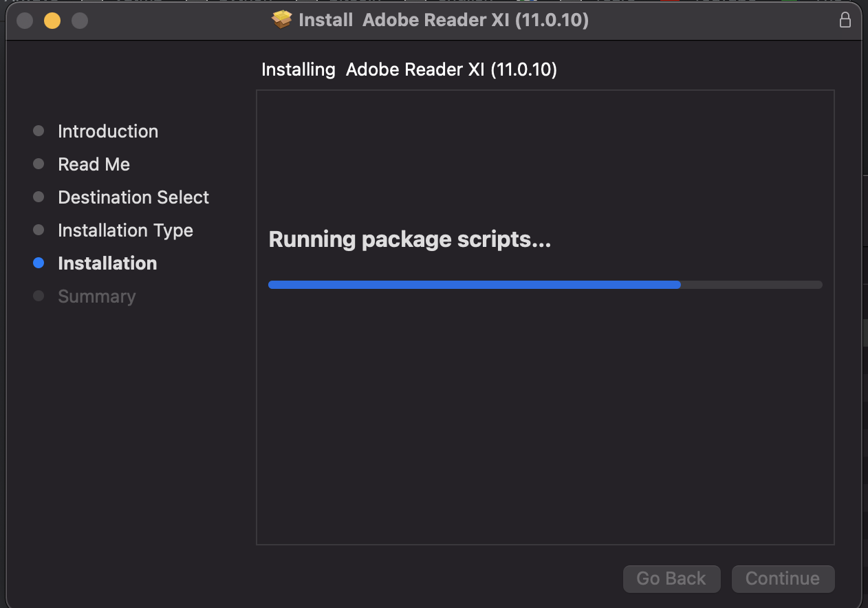The image size is (868, 608).
Task: Minimize the installer with the yellow button
Action: (52, 21)
